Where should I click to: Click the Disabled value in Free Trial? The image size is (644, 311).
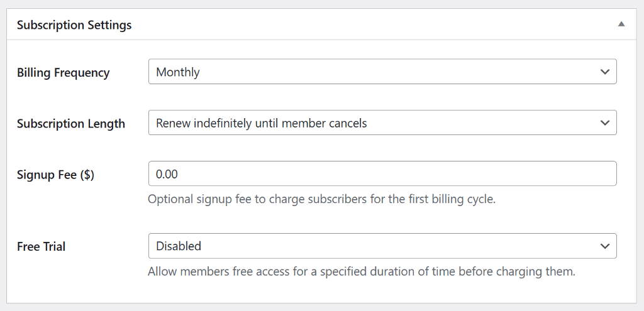[179, 246]
